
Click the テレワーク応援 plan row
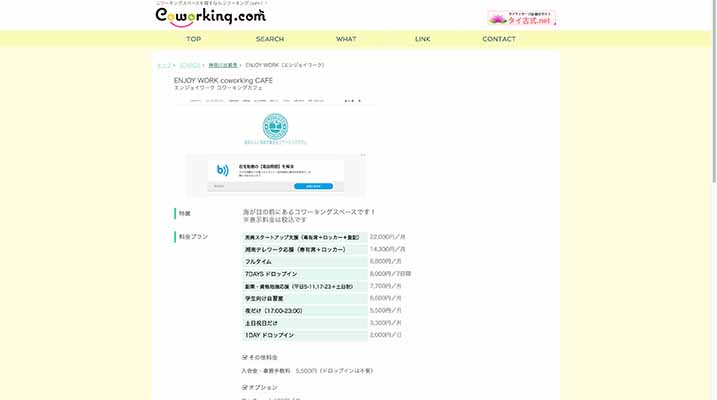click(305, 250)
